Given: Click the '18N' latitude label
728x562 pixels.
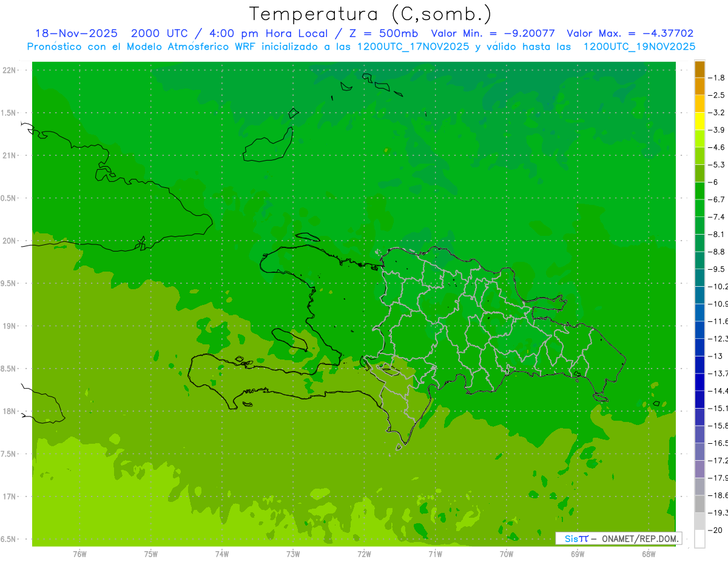Looking at the screenshot, I should [x=9, y=412].
